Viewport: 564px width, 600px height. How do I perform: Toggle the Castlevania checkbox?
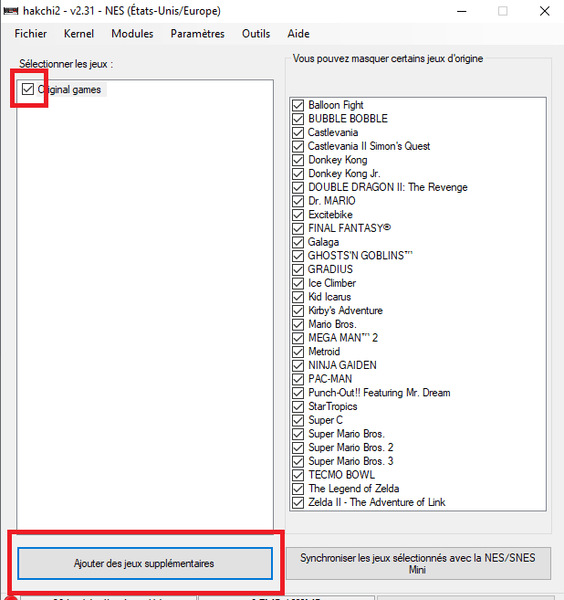point(298,133)
